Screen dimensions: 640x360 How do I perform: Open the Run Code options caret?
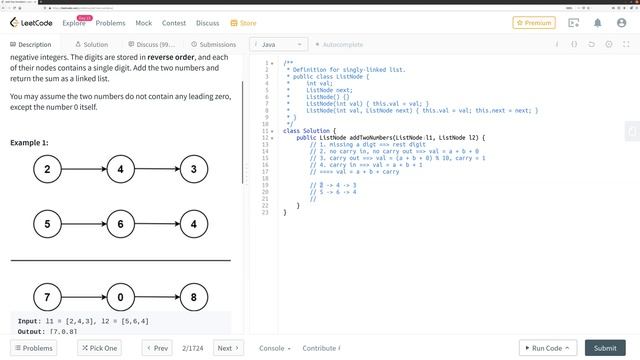[x=567, y=348]
